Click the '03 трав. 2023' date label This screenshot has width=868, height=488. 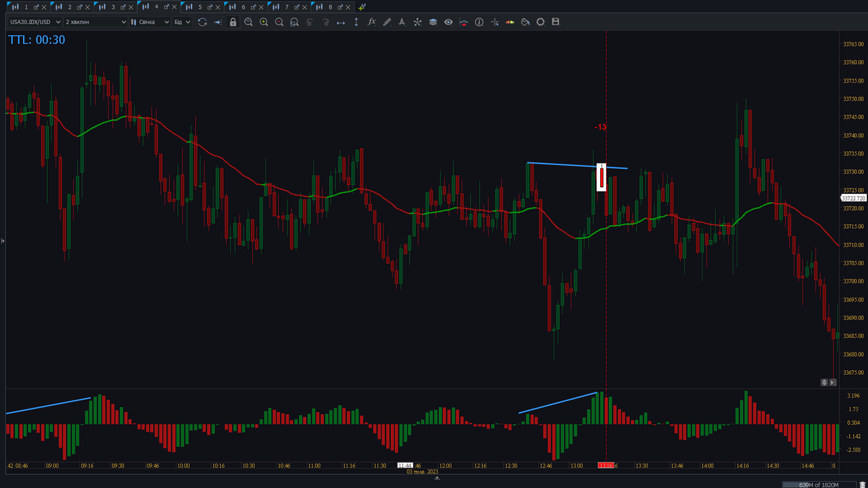(422, 472)
